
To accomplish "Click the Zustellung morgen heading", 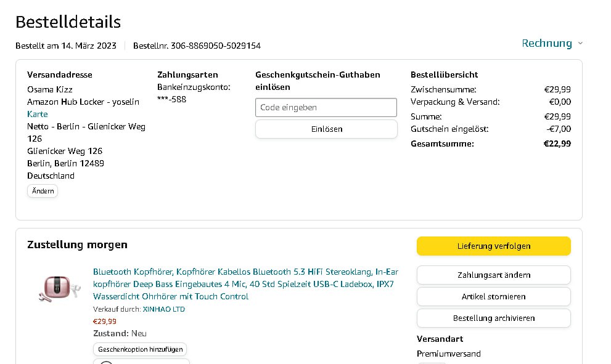I will (x=77, y=245).
